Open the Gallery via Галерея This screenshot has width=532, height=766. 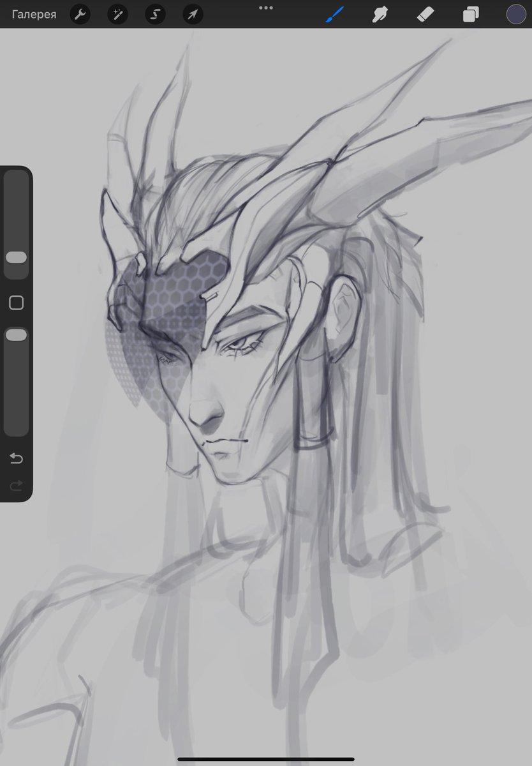click(x=34, y=14)
